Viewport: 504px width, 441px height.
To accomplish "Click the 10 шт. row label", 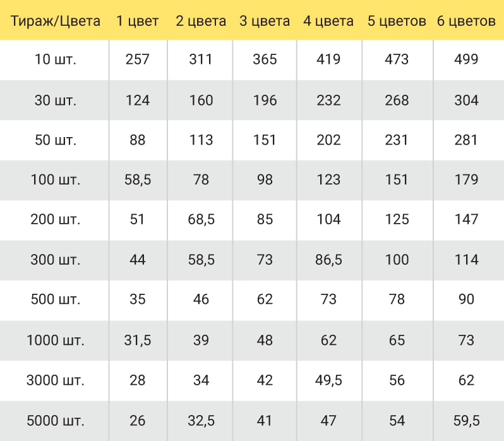I will (56, 59).
